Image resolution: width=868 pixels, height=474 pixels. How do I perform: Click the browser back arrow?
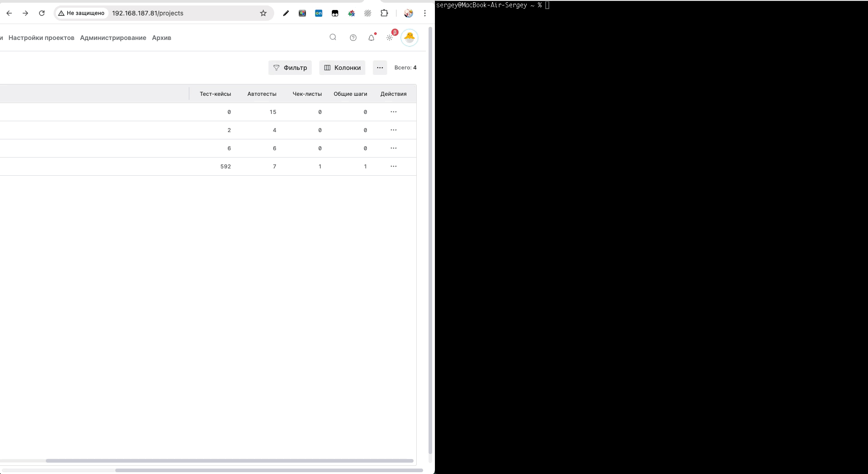(x=9, y=13)
